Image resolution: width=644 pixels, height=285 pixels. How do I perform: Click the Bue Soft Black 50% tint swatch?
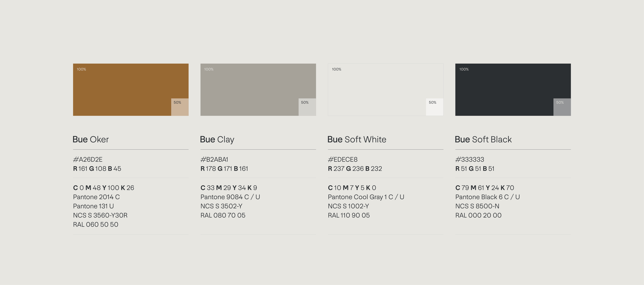(562, 107)
